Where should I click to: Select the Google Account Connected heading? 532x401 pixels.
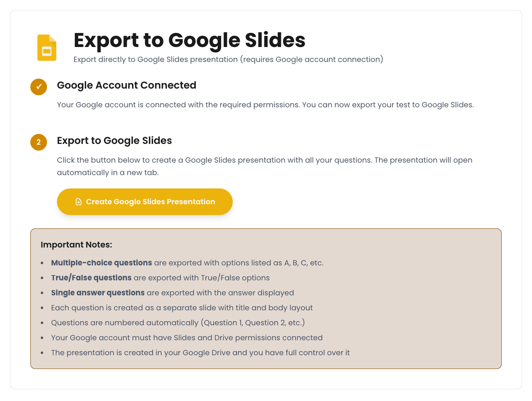pos(126,85)
